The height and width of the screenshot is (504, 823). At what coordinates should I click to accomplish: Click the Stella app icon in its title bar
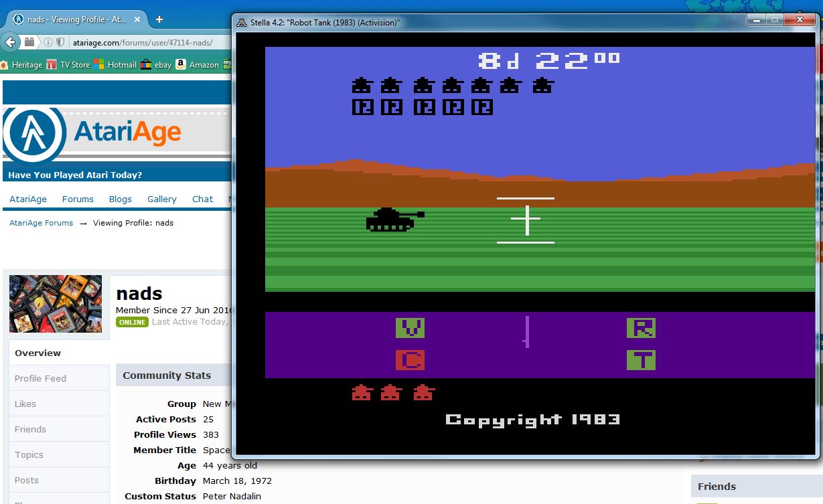click(x=242, y=23)
